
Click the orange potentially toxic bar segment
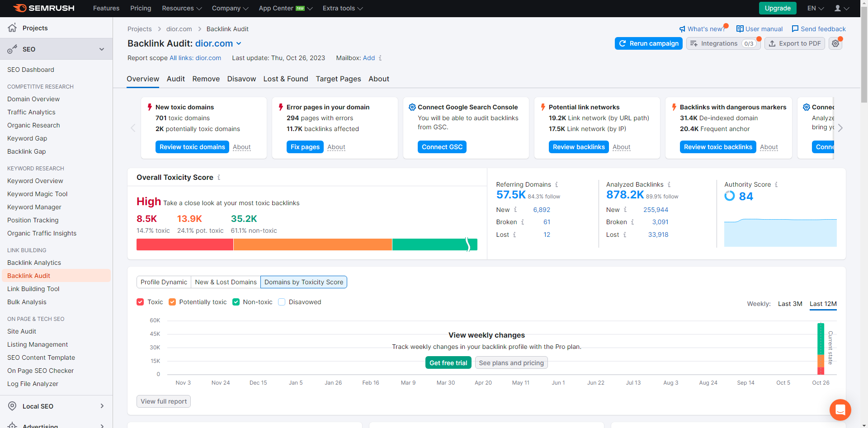[x=313, y=245]
